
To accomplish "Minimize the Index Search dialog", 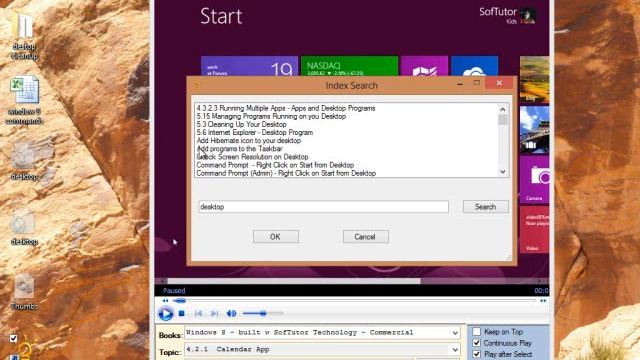I will coord(460,83).
